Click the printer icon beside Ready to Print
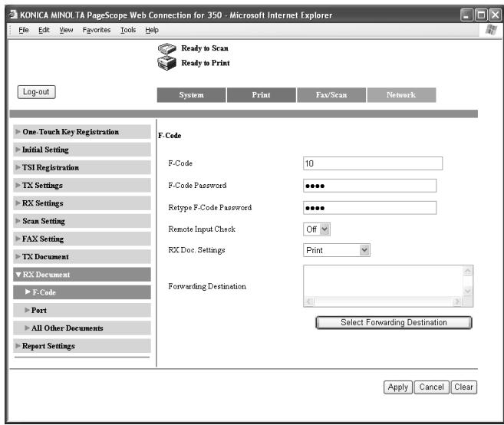 pyautogui.click(x=166, y=63)
